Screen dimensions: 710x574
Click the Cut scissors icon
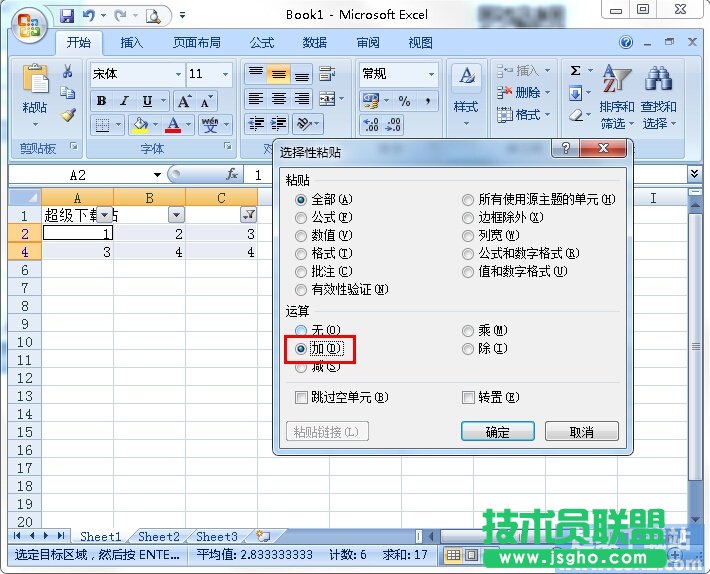[x=68, y=72]
